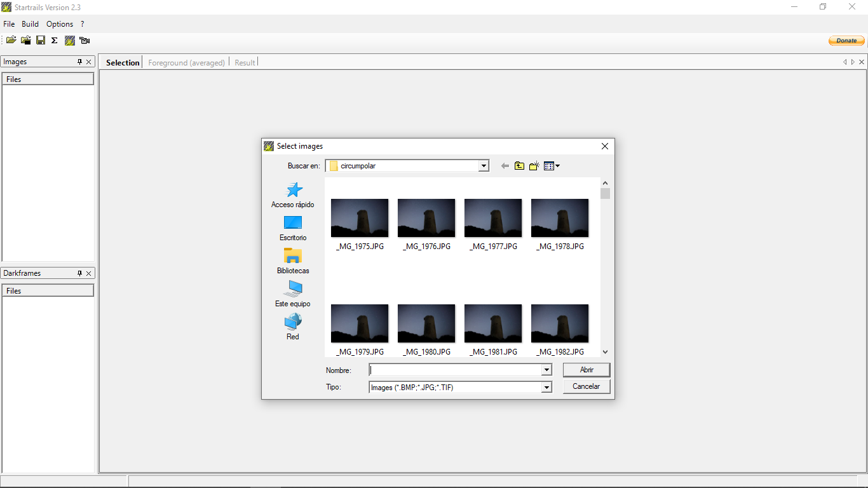The width and height of the screenshot is (868, 488).
Task: Create a new folder
Action: click(534, 166)
